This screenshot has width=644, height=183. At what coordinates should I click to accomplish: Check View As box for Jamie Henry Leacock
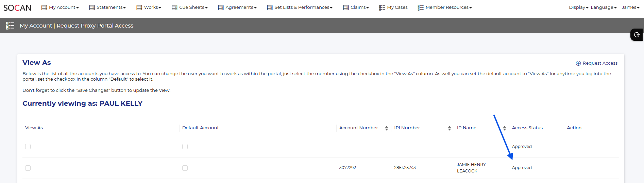point(28,168)
